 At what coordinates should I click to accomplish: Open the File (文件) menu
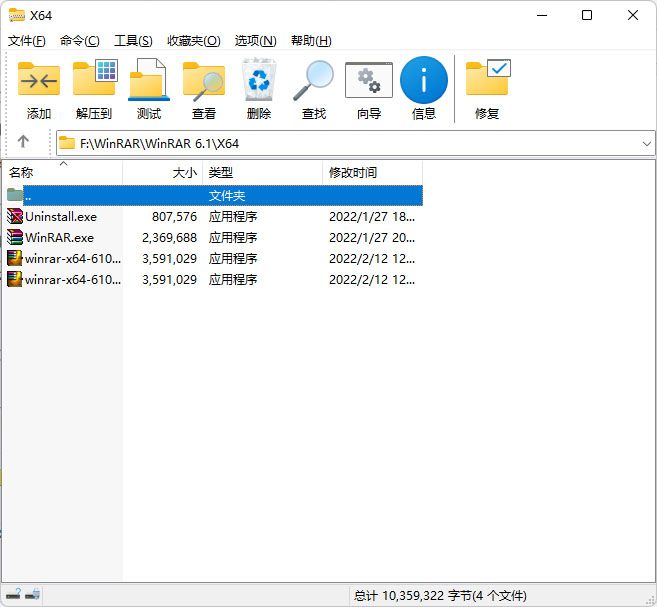pos(27,41)
